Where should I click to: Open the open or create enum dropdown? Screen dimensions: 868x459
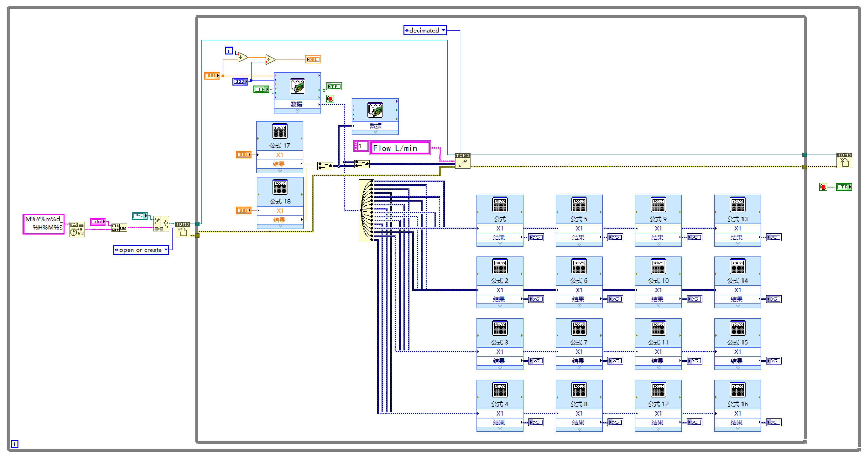click(x=166, y=250)
